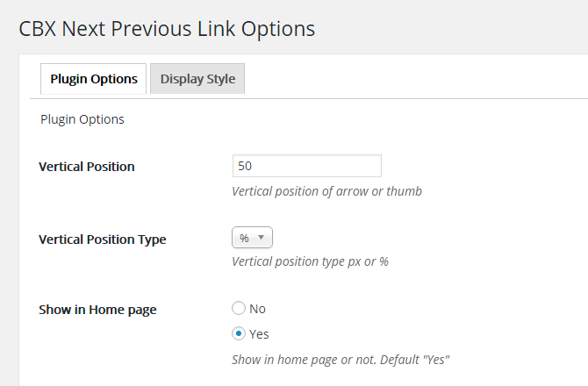Select the No radio button
588x386 pixels.
239,309
